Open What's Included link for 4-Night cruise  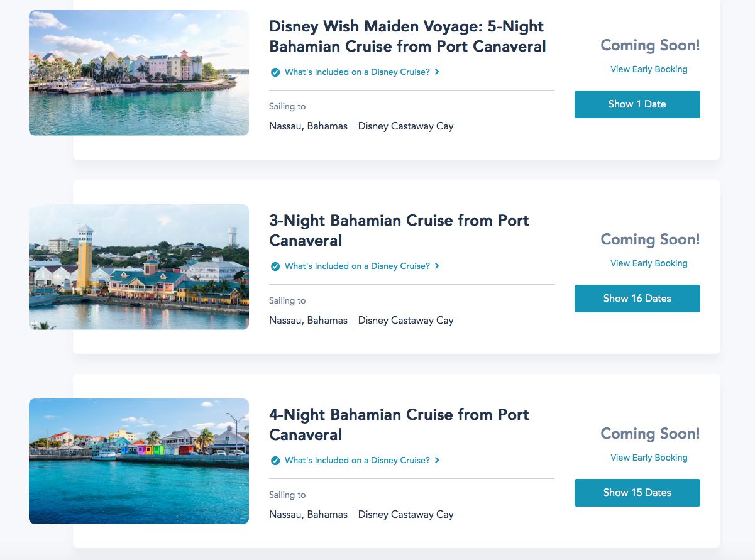click(x=357, y=461)
